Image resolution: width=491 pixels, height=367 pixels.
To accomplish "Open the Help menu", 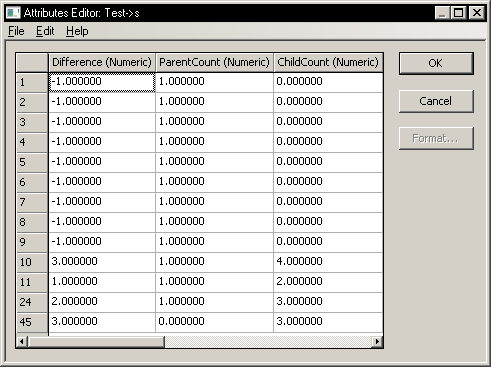I will pyautogui.click(x=77, y=31).
